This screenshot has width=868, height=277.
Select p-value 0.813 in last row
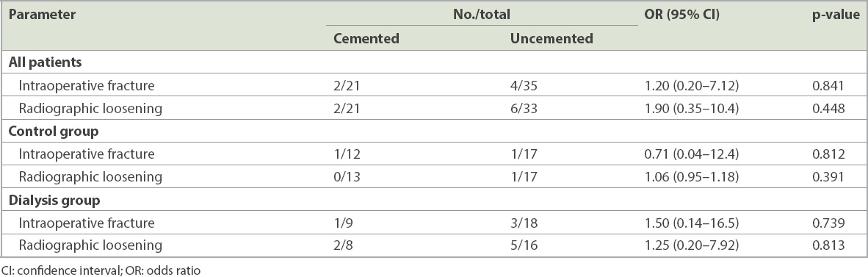828,245
